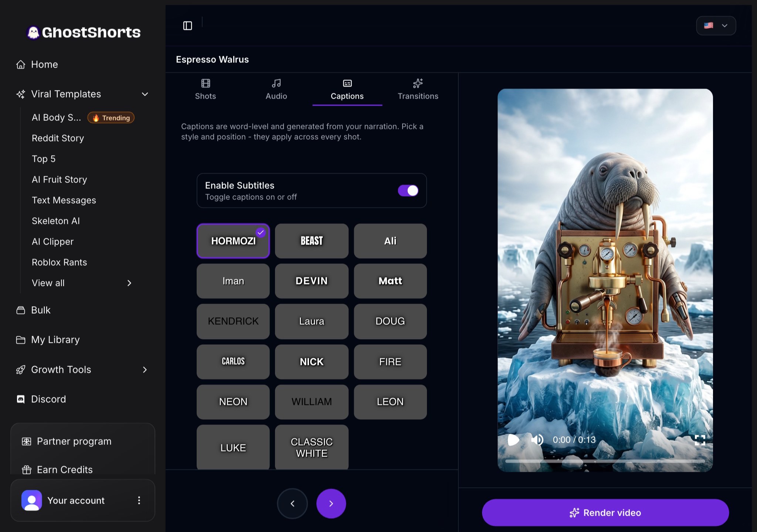
Task: Play the video preview
Action: point(513,440)
